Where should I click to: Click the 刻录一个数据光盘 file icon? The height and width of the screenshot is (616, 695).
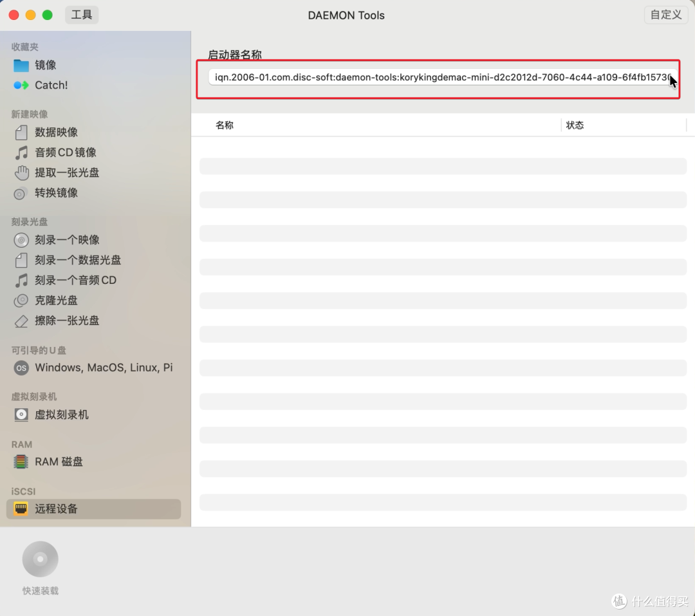click(x=21, y=260)
